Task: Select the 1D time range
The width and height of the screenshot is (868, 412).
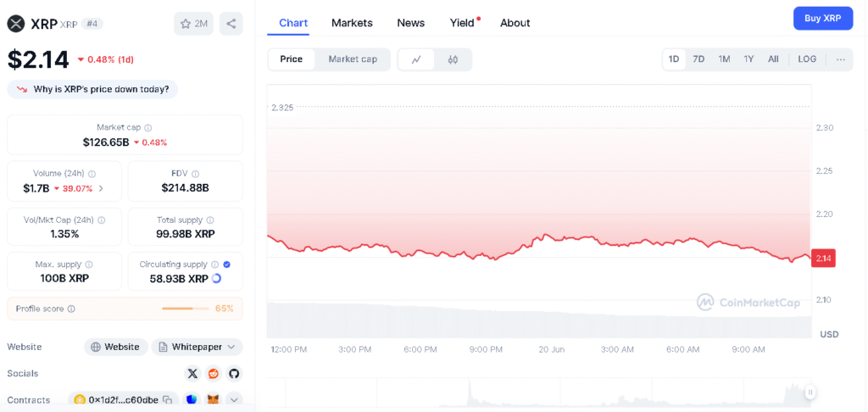Action: (x=674, y=59)
